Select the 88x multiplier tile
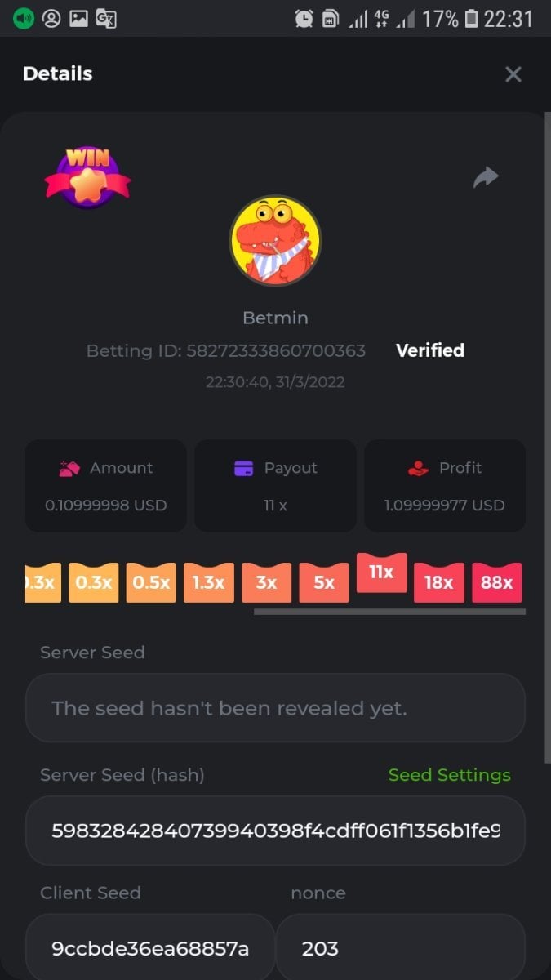 (x=497, y=582)
